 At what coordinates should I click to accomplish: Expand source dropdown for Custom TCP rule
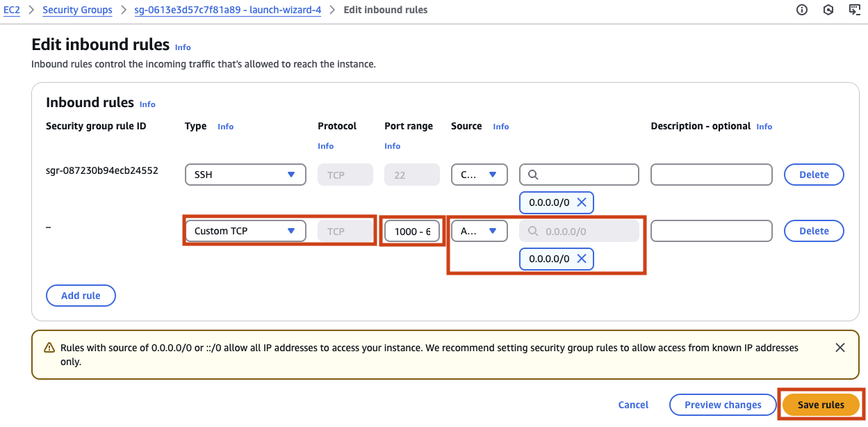480,231
